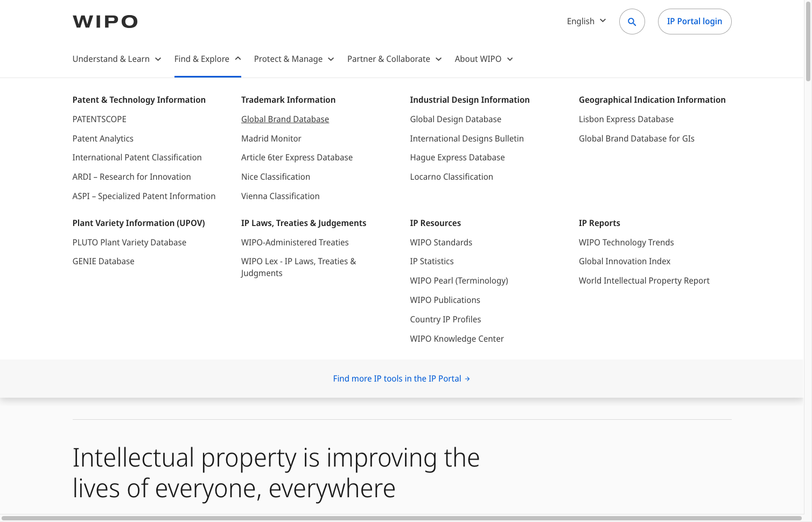Open Global Brand Database for GIs
Screen dimensions: 812x522
click(636, 138)
